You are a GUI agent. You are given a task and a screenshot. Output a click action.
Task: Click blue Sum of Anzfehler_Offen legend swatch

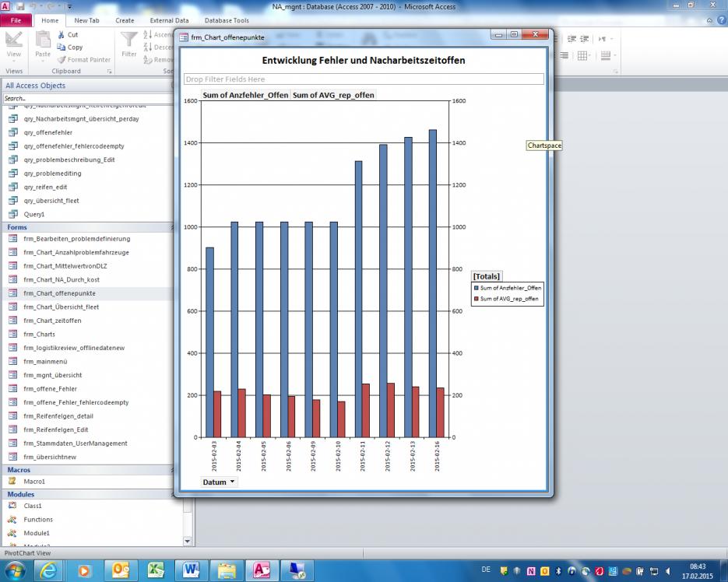pyautogui.click(x=477, y=288)
